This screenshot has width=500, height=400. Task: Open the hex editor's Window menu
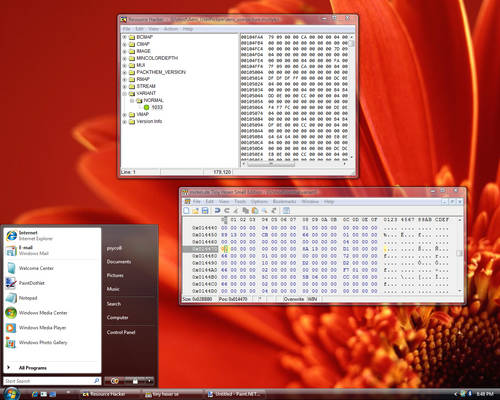(x=310, y=202)
